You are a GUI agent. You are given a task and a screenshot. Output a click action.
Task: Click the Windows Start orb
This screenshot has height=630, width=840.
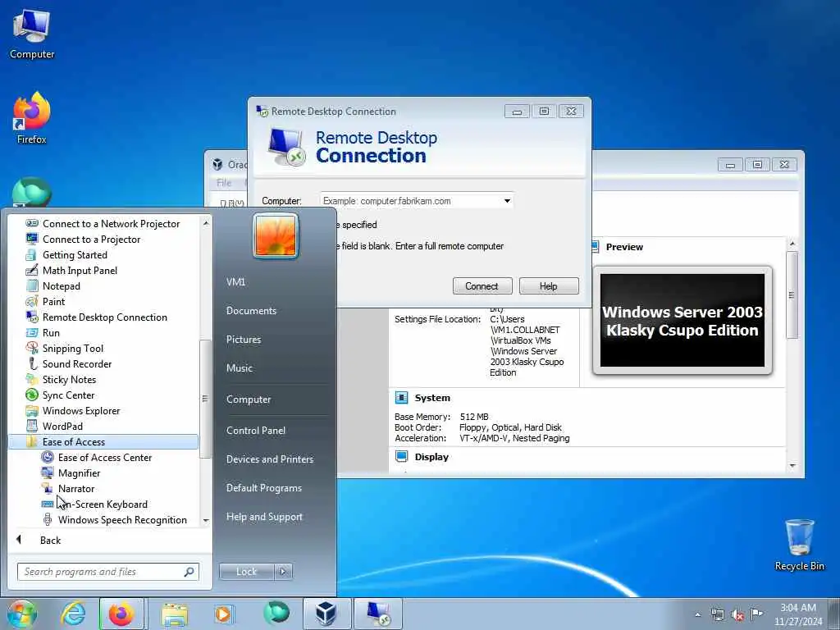click(21, 614)
